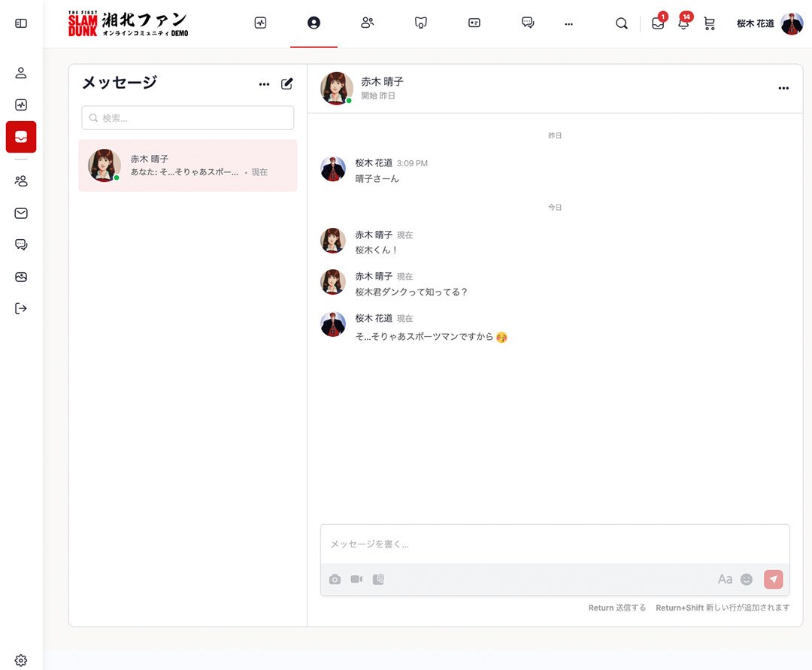The width and height of the screenshot is (812, 670).
Task: Click 赤木 晴子 avatar in chat header
Action: pos(337,88)
